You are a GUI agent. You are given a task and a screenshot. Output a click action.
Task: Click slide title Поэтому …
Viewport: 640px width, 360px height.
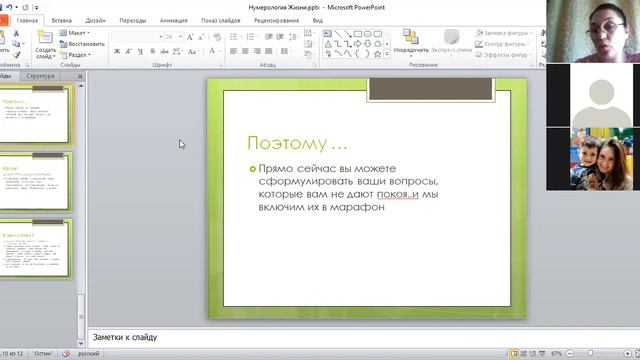[297, 143]
